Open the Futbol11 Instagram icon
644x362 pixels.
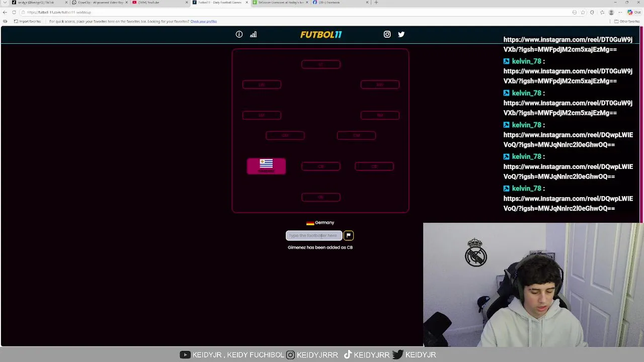point(387,34)
